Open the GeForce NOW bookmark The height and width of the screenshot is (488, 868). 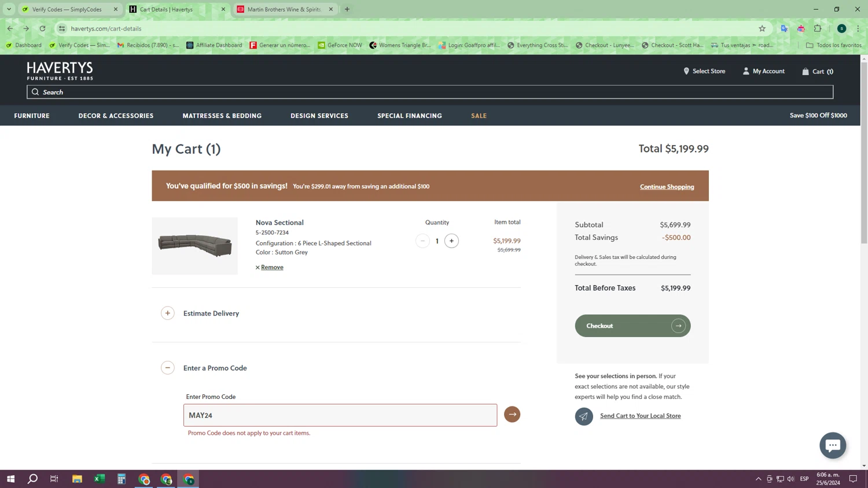(340, 45)
